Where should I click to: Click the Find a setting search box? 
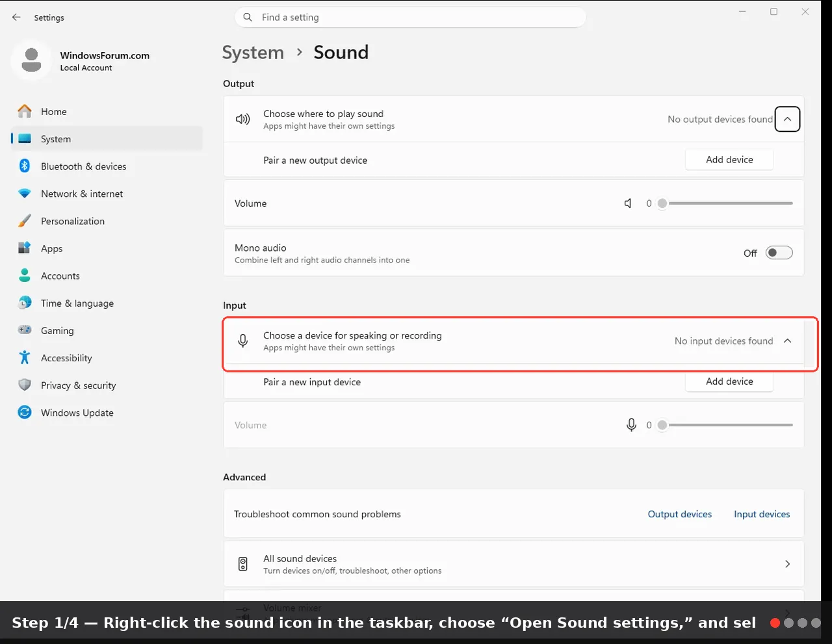pos(410,18)
